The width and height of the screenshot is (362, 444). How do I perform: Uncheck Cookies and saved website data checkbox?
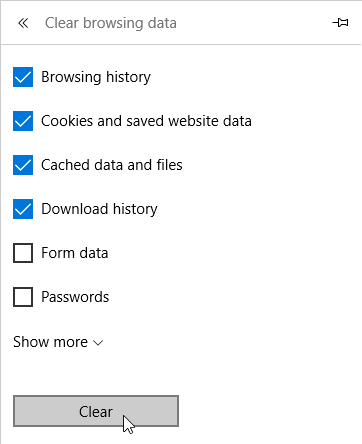pos(23,121)
